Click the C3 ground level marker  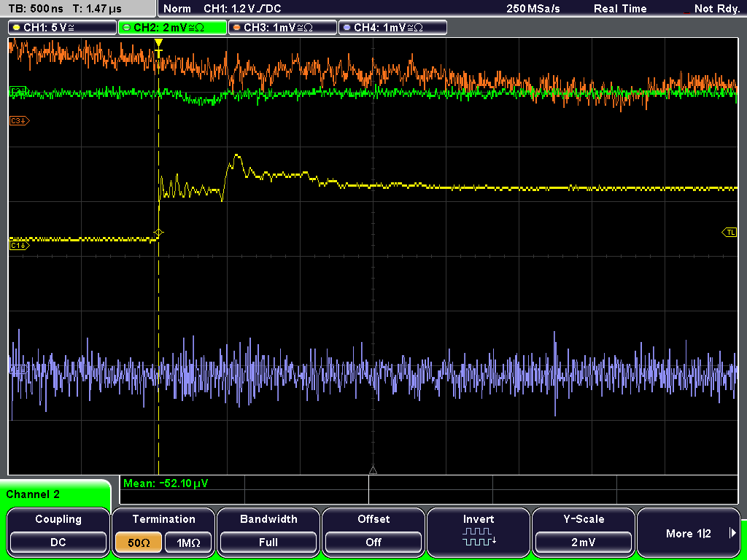point(19,121)
